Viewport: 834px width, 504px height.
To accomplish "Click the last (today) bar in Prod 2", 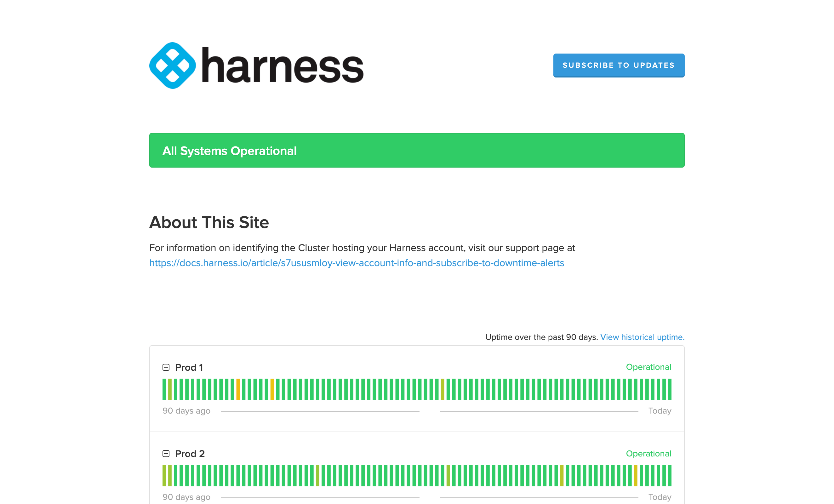I will [670, 476].
